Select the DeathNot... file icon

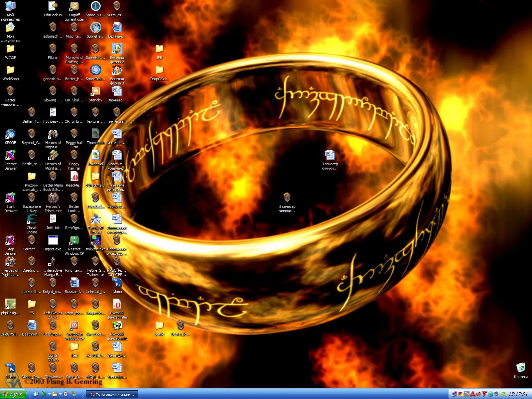tap(32, 328)
